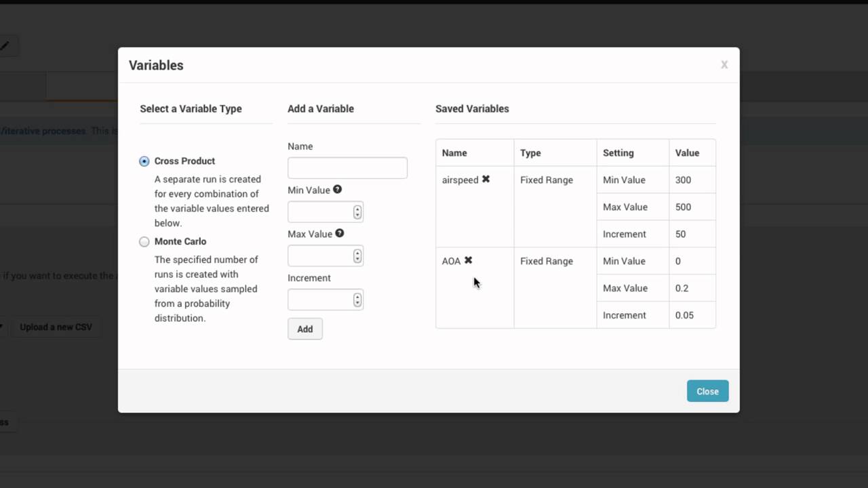The image size is (868, 488).
Task: Click the Min Value help question icon
Action: point(337,190)
